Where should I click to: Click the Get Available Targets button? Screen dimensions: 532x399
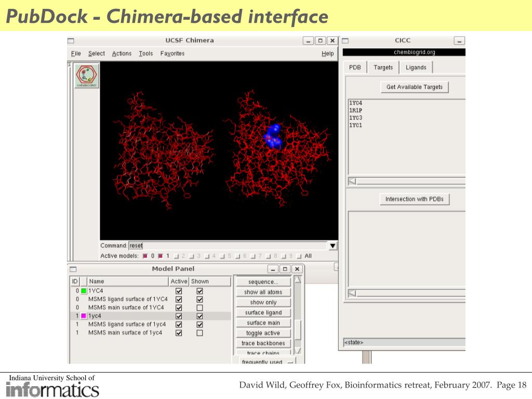tap(414, 87)
